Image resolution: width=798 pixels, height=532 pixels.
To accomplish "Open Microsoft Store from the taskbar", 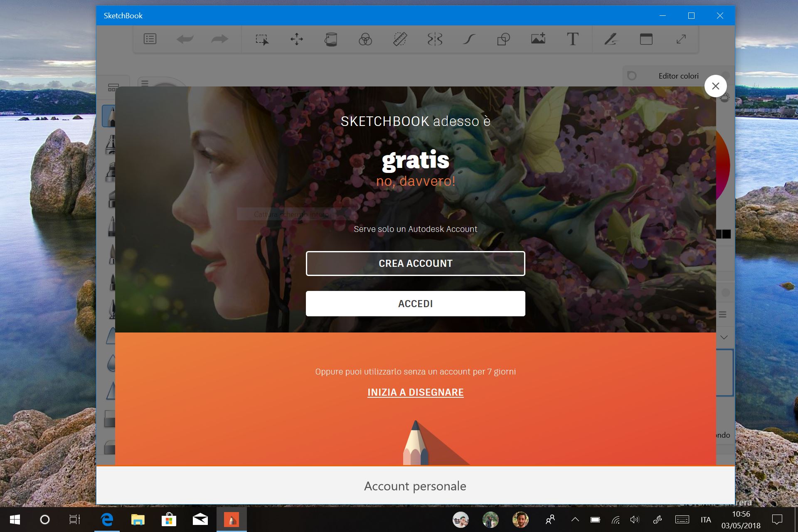I will click(x=169, y=520).
